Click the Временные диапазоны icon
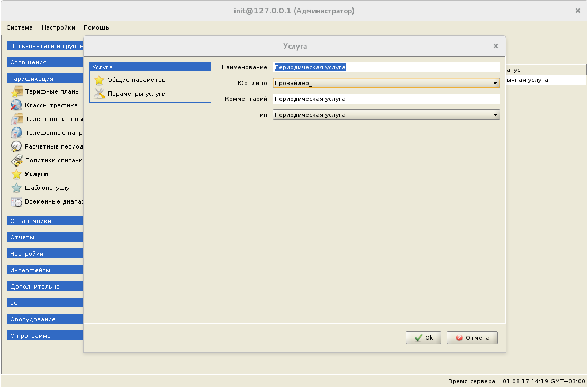588x388 pixels. tap(16, 201)
